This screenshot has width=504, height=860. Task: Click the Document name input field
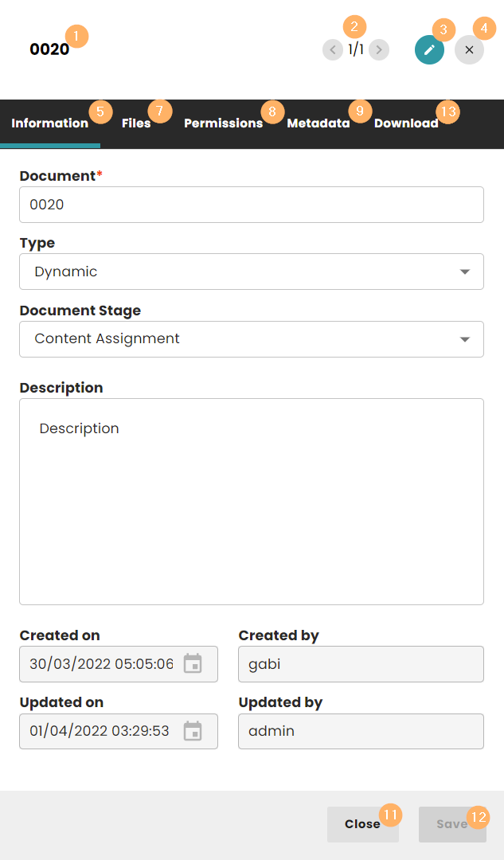[x=251, y=205]
